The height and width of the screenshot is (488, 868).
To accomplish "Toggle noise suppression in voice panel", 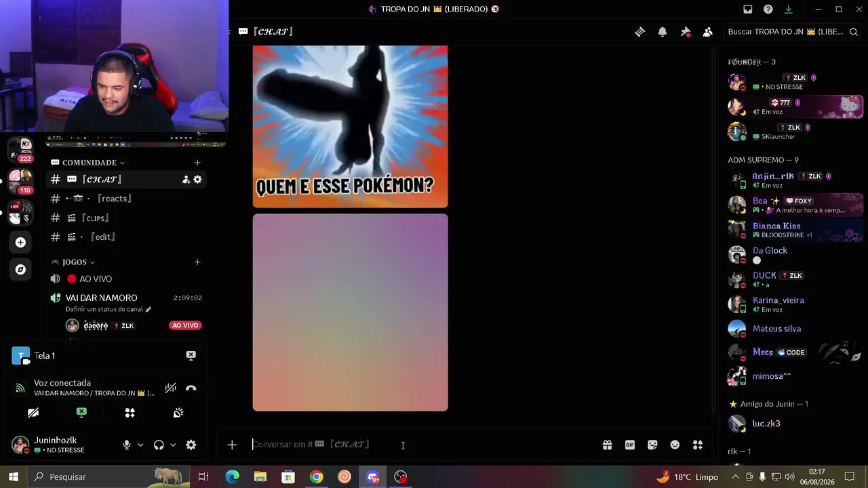I will [x=170, y=388].
